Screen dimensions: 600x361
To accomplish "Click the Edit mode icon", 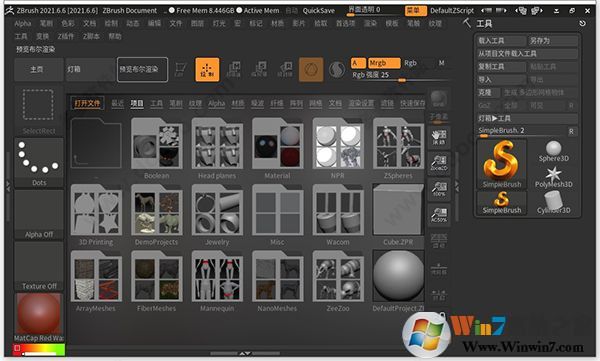I will pos(181,70).
